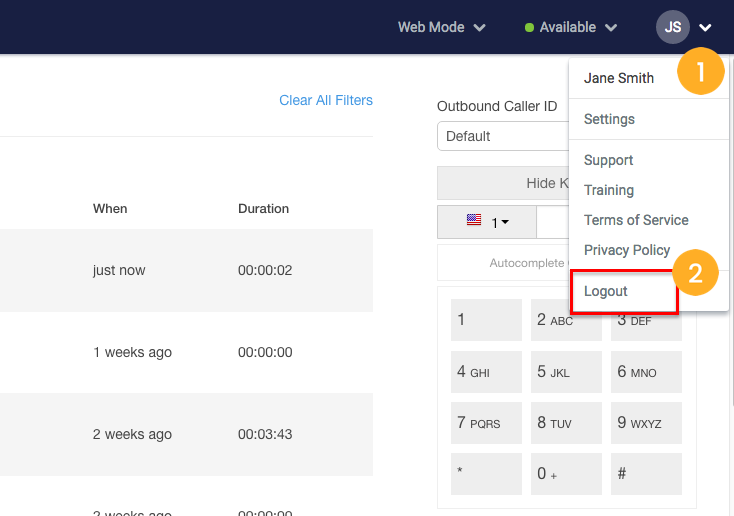Select Jane Smith in the user menu
Image resolution: width=734 pixels, height=516 pixels.
[x=618, y=78]
